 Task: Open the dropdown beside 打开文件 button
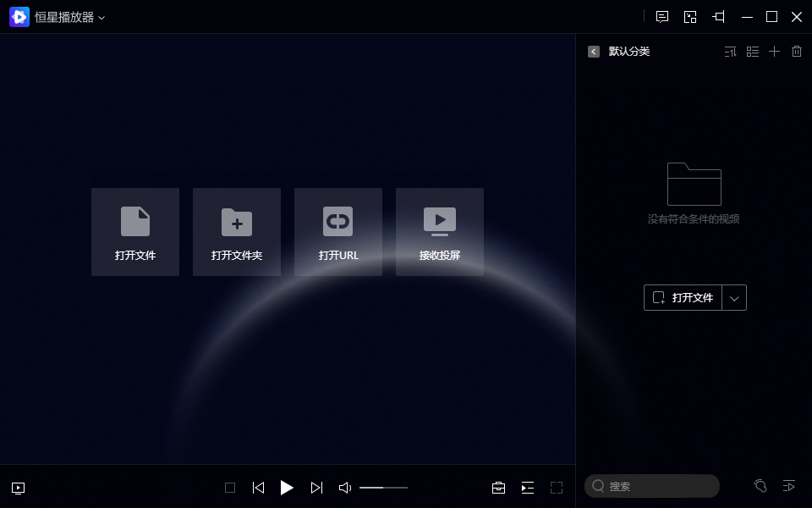coord(734,297)
